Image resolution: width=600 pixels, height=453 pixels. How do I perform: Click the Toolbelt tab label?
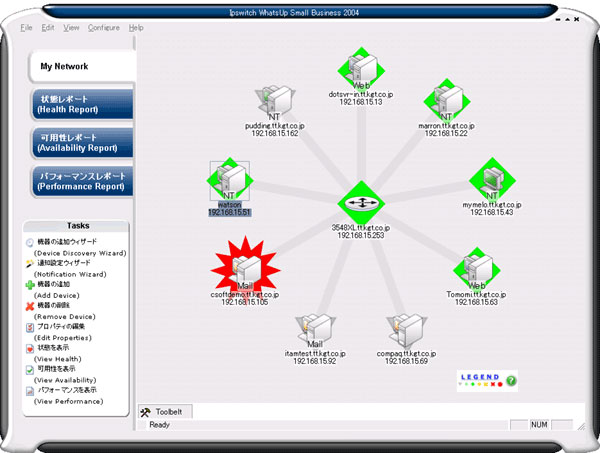[169, 412]
